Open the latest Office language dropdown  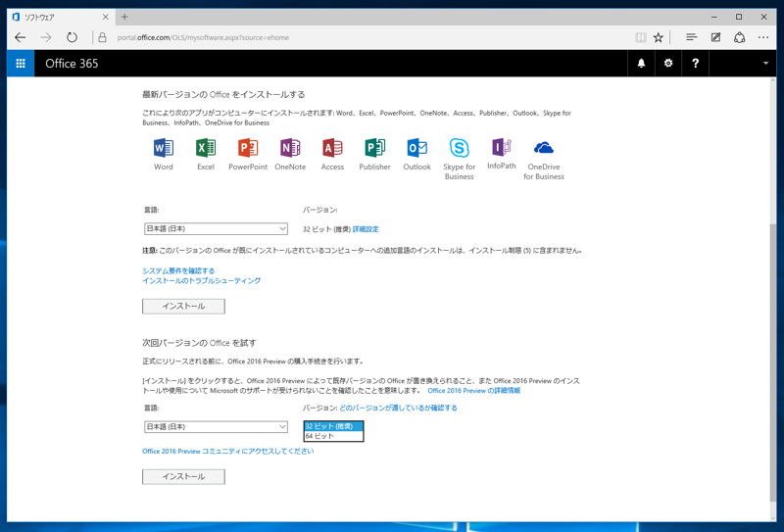[216, 229]
